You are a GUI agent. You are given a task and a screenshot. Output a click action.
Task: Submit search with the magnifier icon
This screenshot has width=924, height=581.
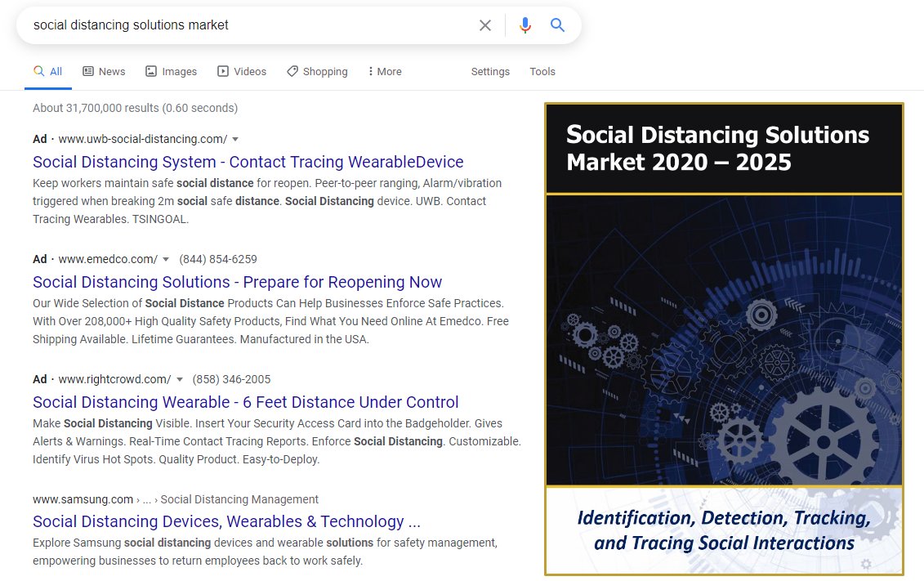[557, 25]
